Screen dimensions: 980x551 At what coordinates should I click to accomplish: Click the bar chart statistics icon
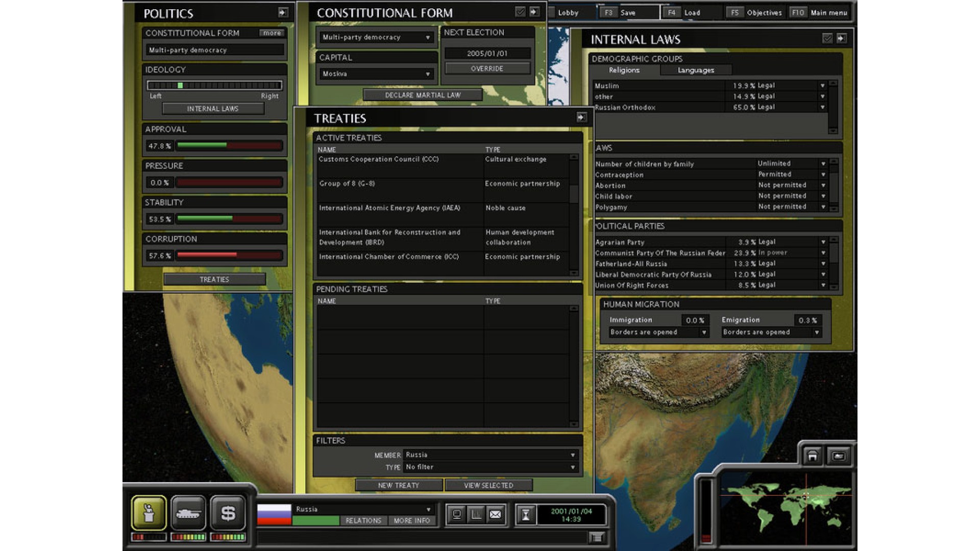476,514
